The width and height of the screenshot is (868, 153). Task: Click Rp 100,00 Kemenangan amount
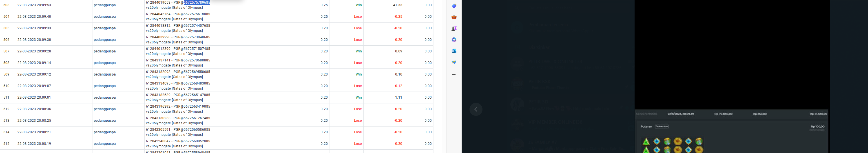[x=818, y=127]
